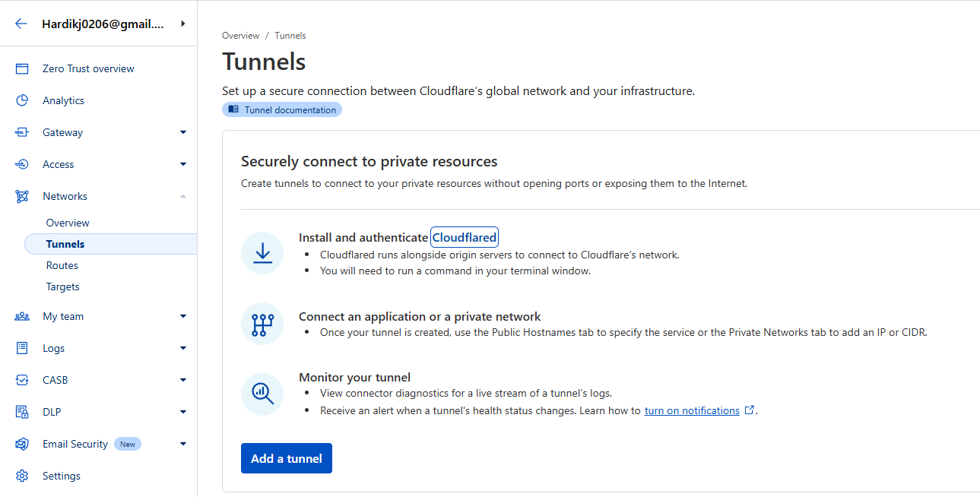Click the Gateway sidebar icon
Image resolution: width=980 pixels, height=497 pixels.
pos(22,132)
